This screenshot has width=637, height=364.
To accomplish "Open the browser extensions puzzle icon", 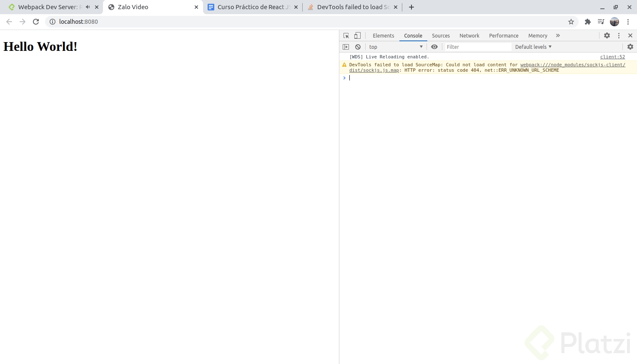I will 587,22.
